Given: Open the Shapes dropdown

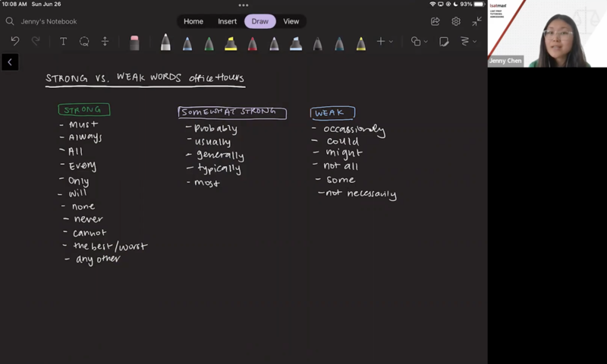Looking at the screenshot, I should click(419, 42).
